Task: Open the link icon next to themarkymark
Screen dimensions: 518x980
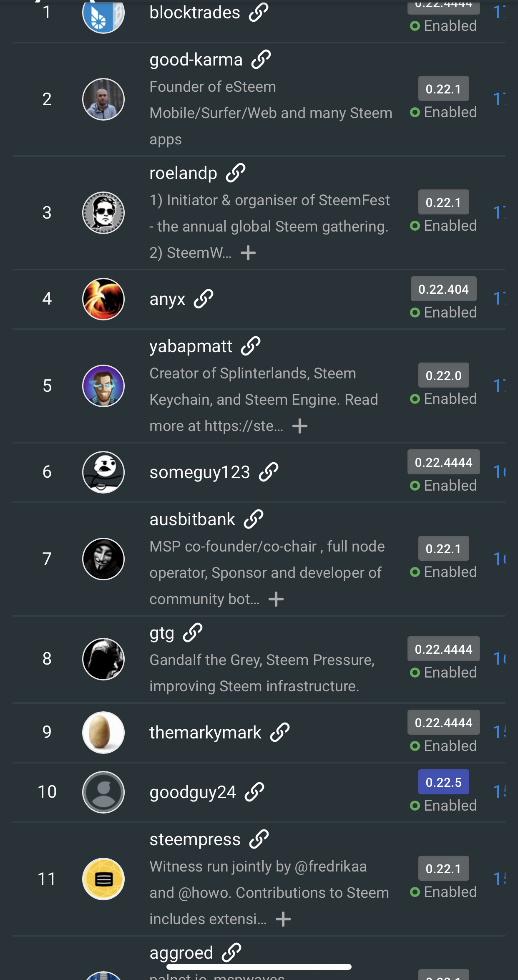Action: click(x=280, y=733)
